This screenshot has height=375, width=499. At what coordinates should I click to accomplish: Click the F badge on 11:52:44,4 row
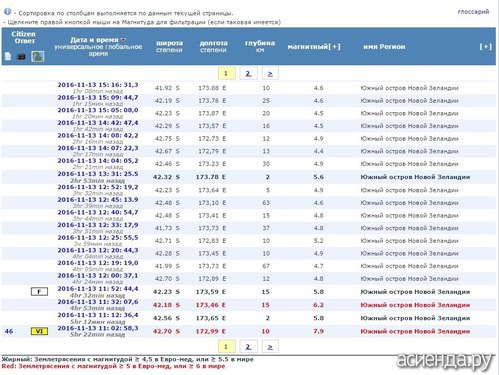click(x=39, y=292)
